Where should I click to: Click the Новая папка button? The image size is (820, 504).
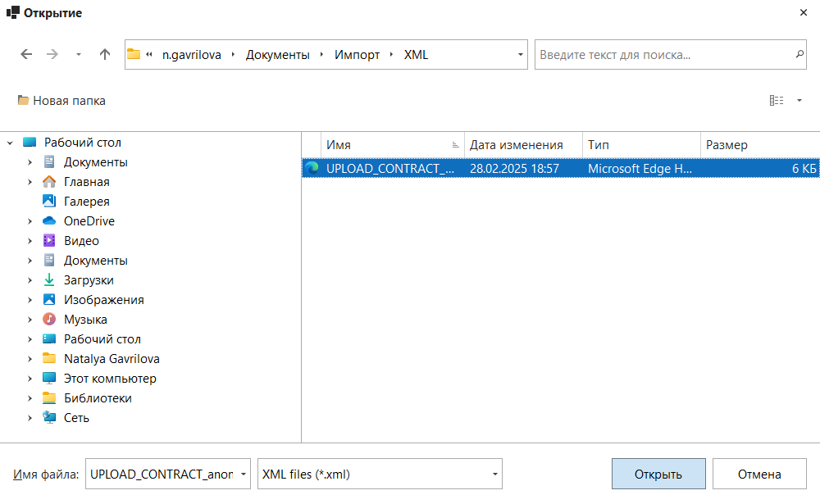61,101
